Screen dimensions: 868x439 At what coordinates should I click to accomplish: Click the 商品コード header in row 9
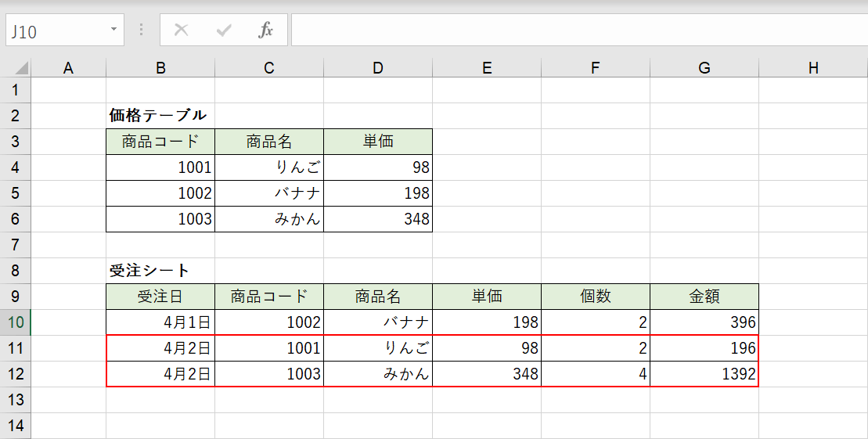(269, 296)
